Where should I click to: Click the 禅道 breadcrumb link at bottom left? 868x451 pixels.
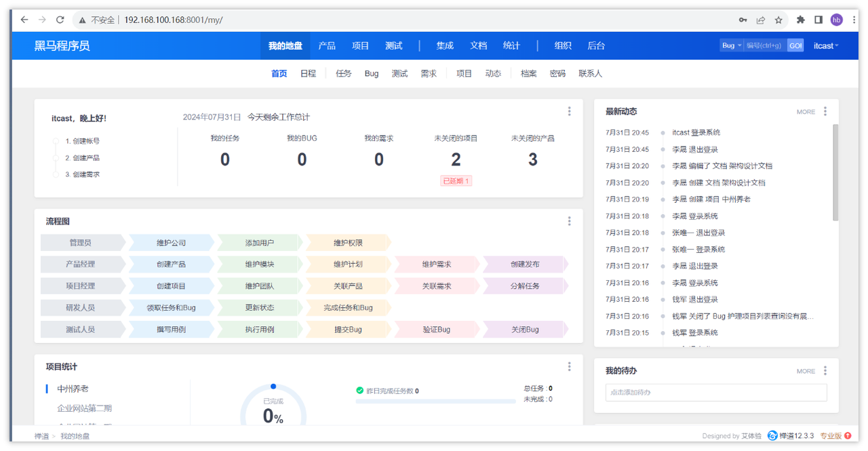[42, 436]
